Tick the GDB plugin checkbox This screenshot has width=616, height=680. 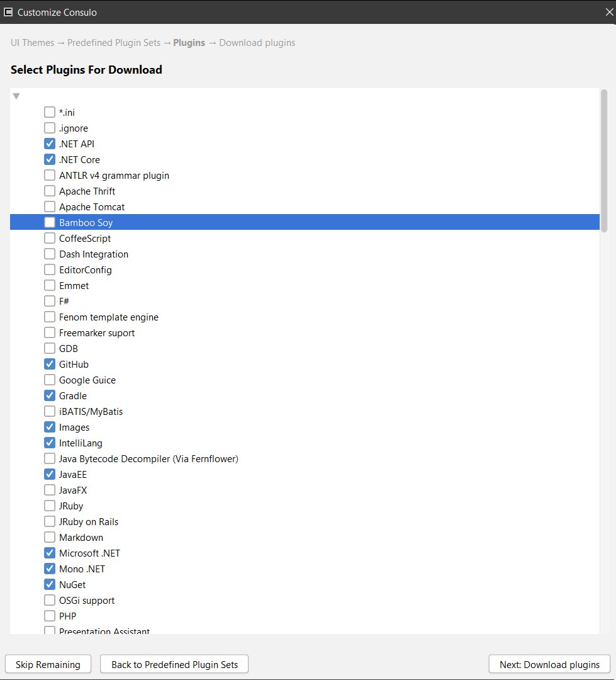50,348
